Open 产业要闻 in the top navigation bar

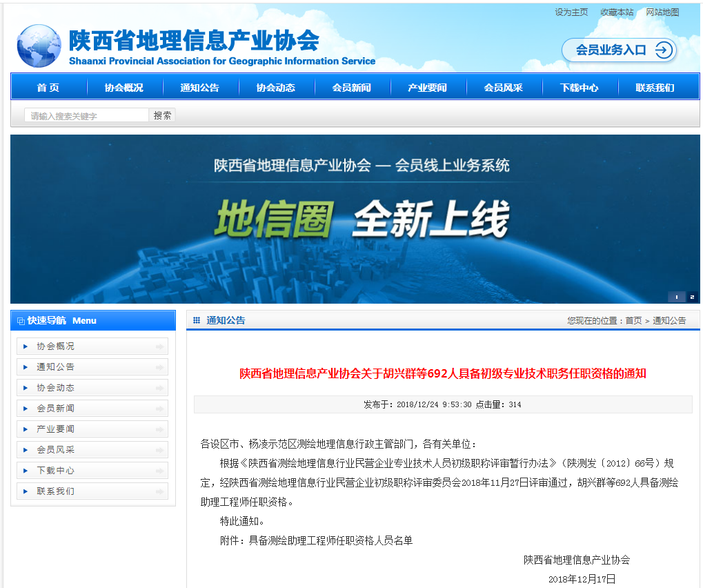[428, 88]
